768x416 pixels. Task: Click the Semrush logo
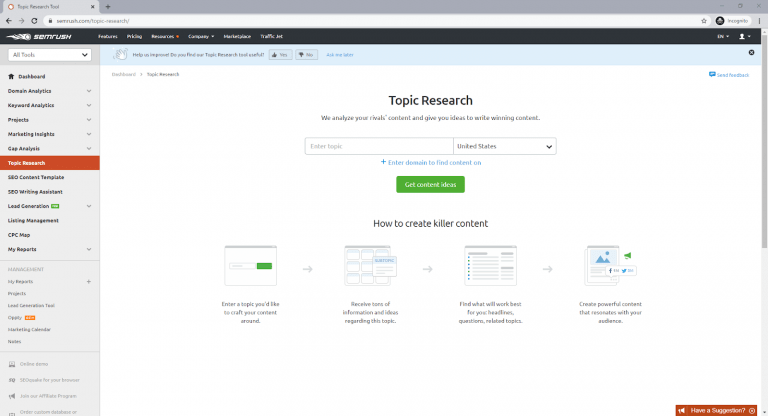point(39,36)
